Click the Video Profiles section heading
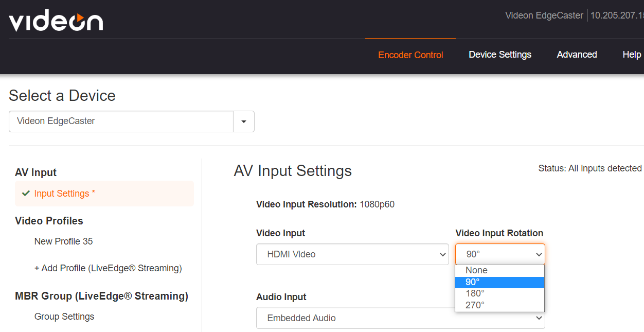This screenshot has width=644, height=332. pos(49,221)
